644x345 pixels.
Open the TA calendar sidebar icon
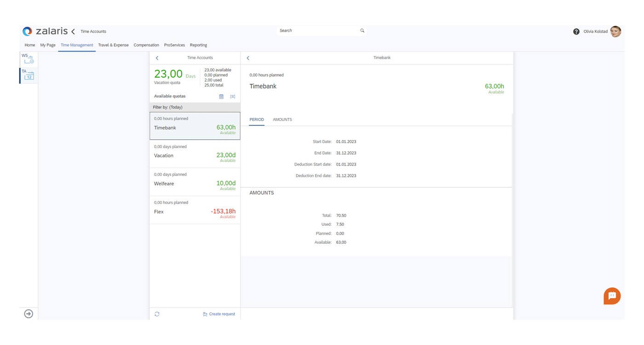tap(28, 75)
